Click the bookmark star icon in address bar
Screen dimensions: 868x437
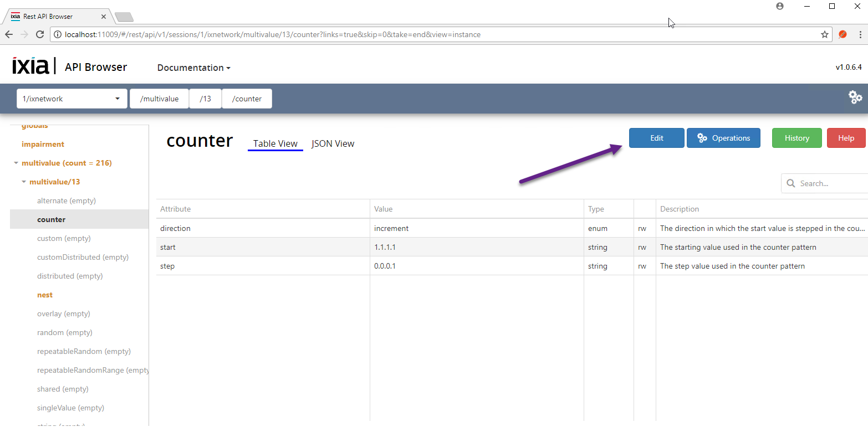tap(825, 34)
